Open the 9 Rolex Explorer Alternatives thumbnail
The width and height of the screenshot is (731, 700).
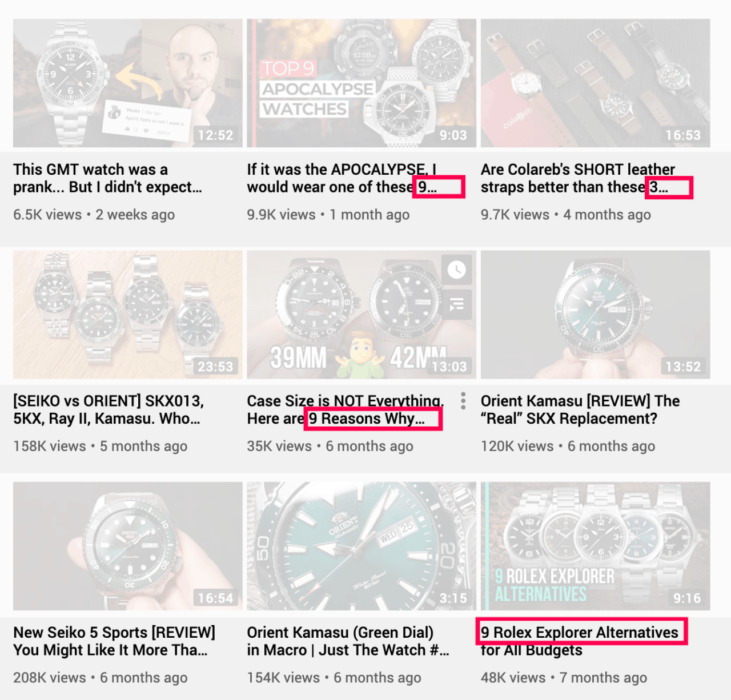tap(596, 546)
